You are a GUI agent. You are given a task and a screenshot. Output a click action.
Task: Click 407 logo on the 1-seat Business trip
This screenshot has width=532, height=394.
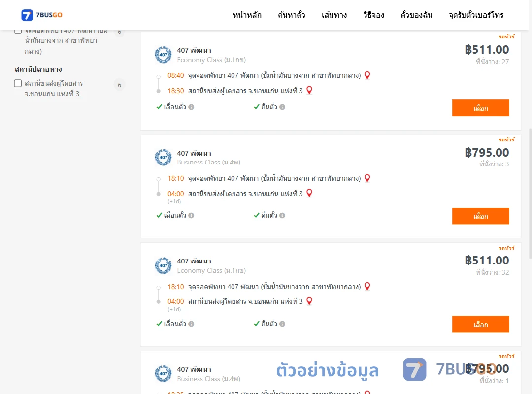[163, 374]
